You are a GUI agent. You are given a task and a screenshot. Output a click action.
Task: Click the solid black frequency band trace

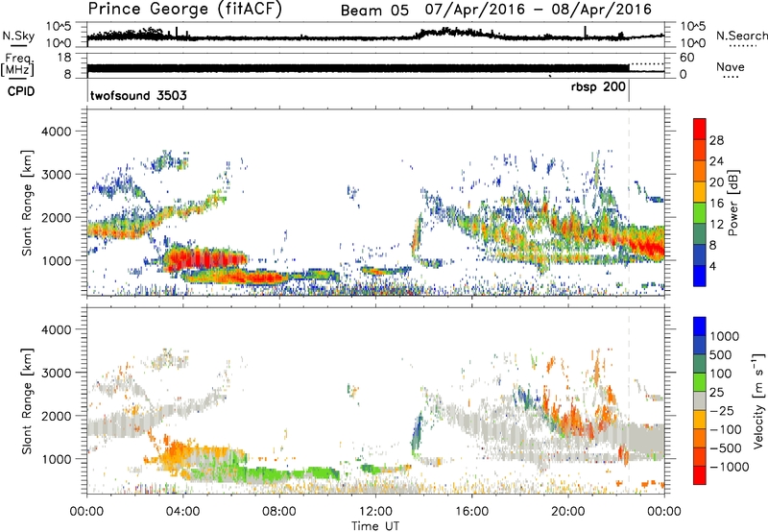[357, 68]
